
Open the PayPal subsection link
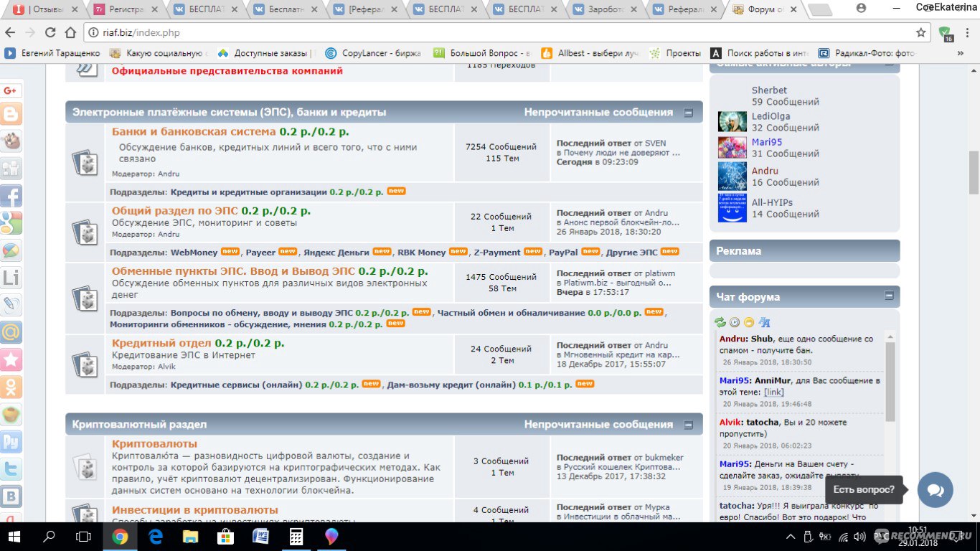point(563,253)
